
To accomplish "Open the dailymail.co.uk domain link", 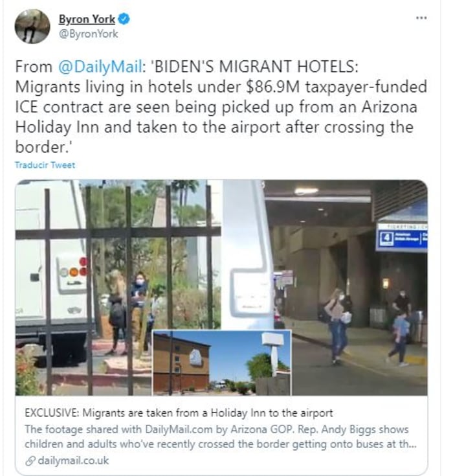I will 73,460.
